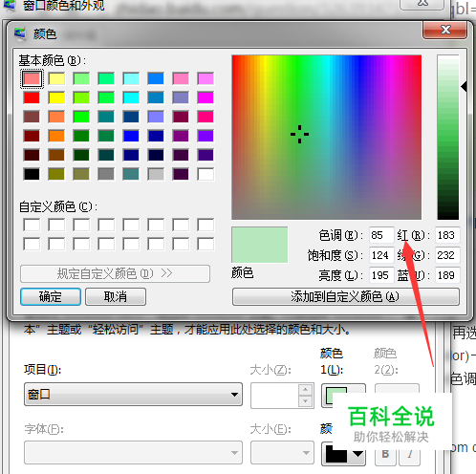Choose the violet purple basic color swatch
The width and height of the screenshot is (476, 474).
[206, 136]
